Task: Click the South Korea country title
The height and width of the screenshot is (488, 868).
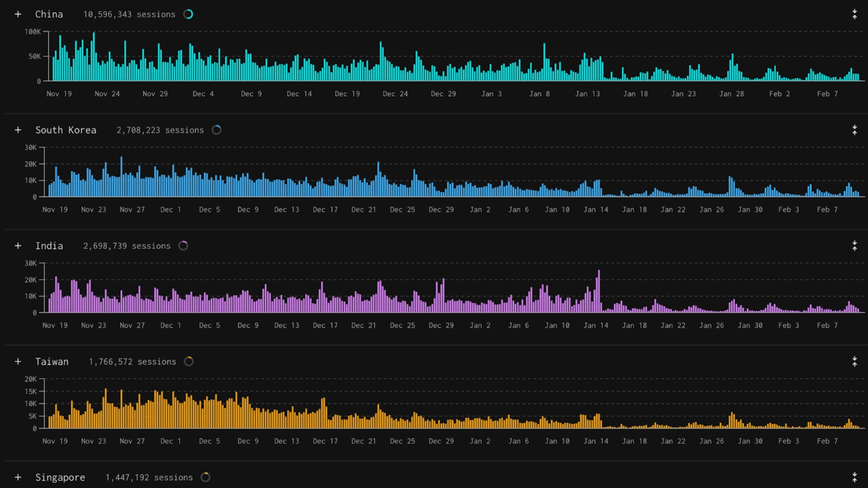Action: tap(66, 130)
